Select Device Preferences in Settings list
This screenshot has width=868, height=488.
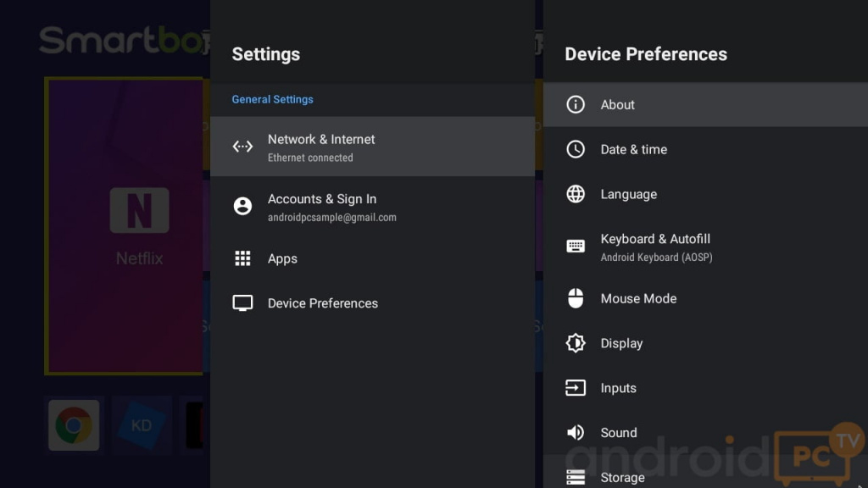pyautogui.click(x=322, y=303)
